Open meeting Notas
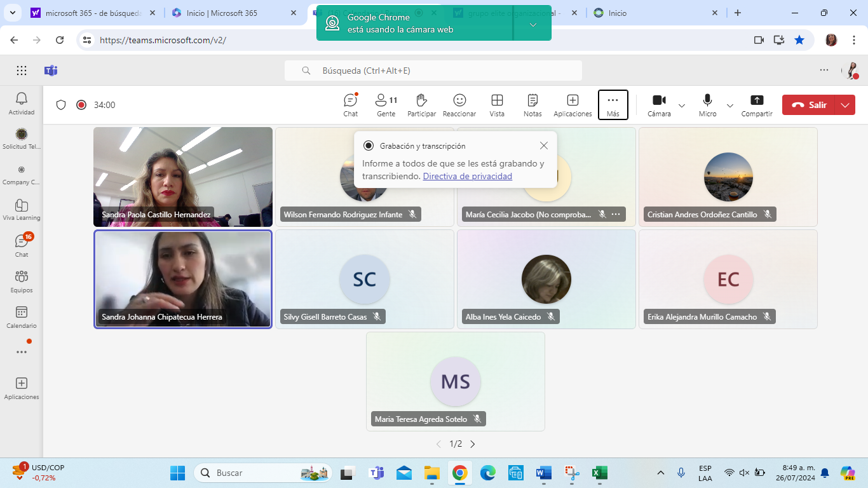Viewport: 868px width, 488px height. click(532, 105)
